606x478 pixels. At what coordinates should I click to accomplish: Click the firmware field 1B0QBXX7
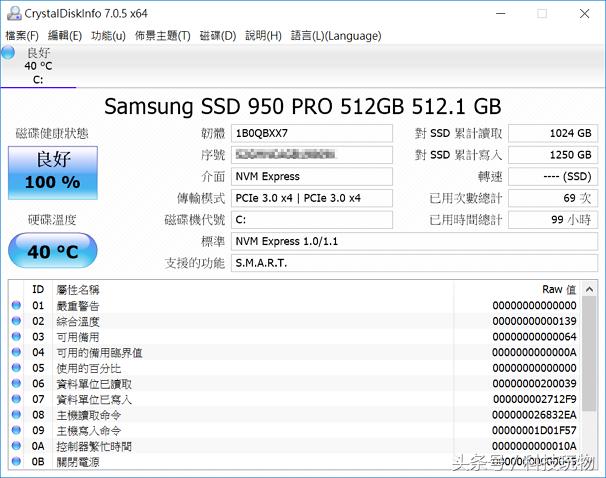tap(312, 133)
